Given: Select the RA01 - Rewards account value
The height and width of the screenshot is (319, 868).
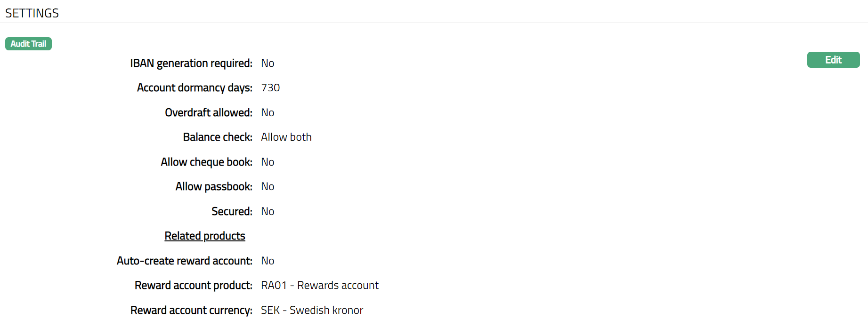Looking at the screenshot, I should pyautogui.click(x=320, y=285).
